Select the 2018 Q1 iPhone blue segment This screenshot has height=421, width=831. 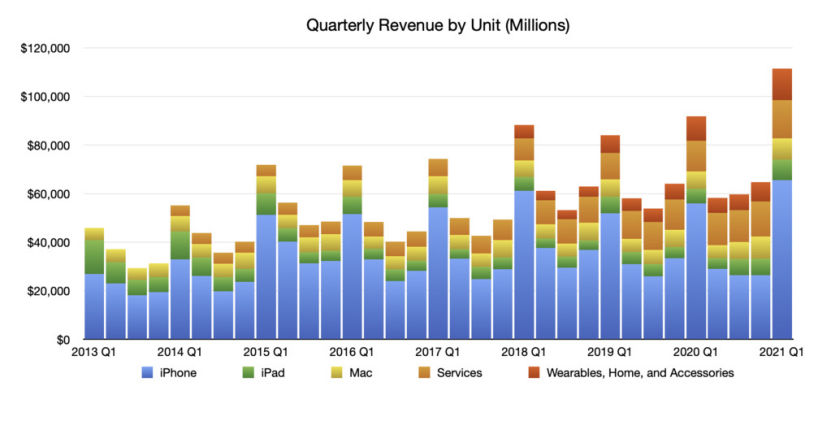point(524,265)
